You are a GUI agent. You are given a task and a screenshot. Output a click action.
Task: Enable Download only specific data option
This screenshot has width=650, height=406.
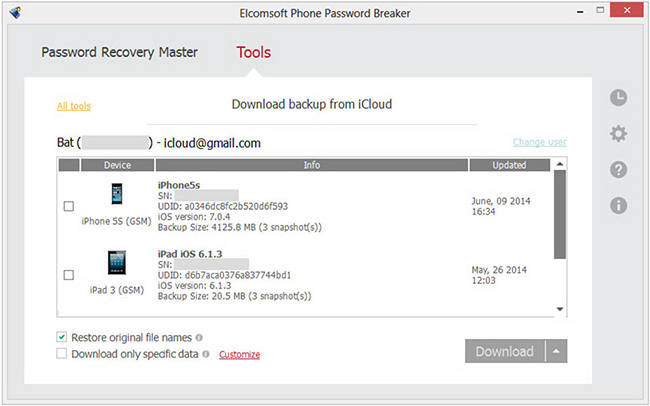point(62,353)
